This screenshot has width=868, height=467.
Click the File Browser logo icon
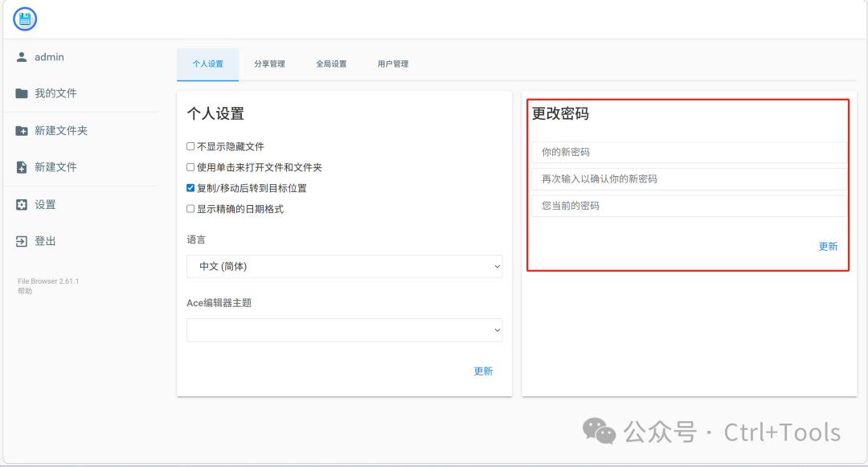tap(25, 19)
